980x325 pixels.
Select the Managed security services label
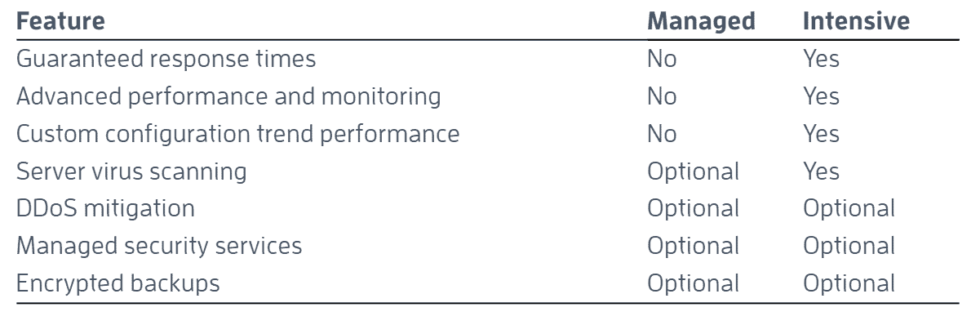coord(160,246)
